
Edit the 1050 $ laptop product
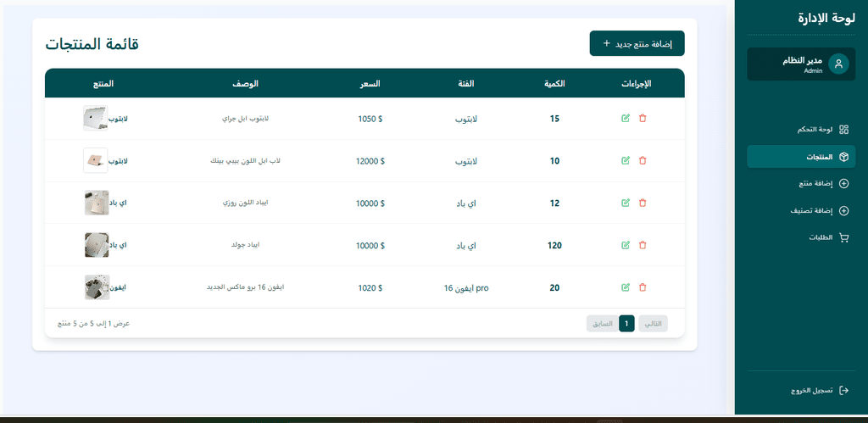click(626, 119)
